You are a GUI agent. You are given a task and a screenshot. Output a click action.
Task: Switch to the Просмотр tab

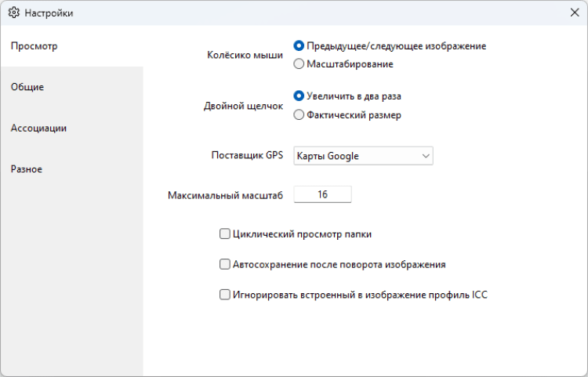(34, 46)
